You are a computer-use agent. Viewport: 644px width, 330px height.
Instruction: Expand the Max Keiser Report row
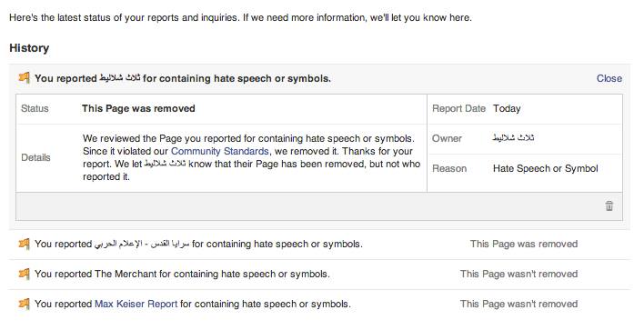[x=319, y=305]
